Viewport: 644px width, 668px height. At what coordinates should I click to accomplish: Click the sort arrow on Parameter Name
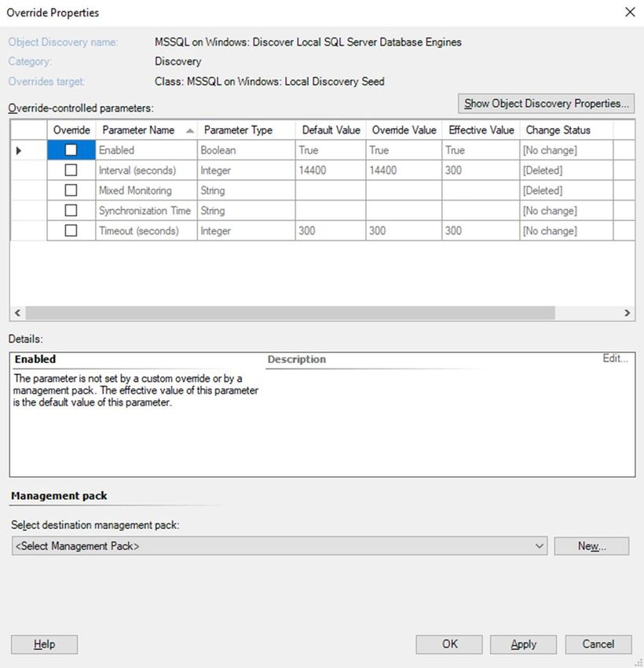(x=190, y=130)
